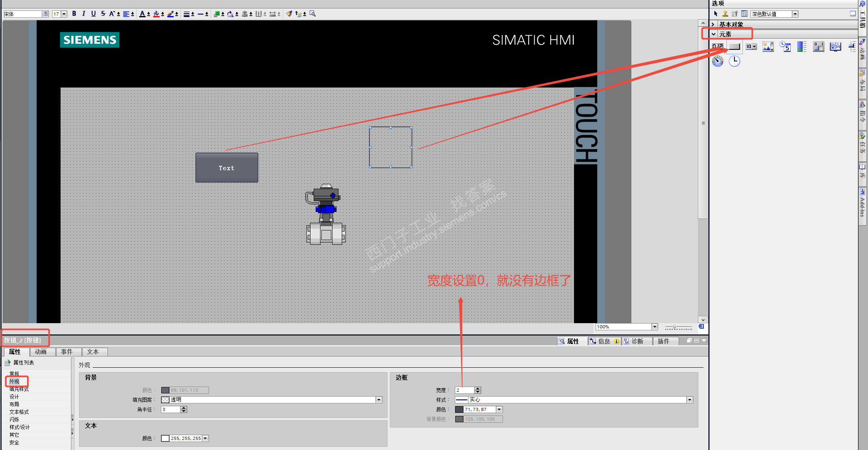The height and width of the screenshot is (450, 868).
Task: Toggle bold text formatting
Action: 74,14
